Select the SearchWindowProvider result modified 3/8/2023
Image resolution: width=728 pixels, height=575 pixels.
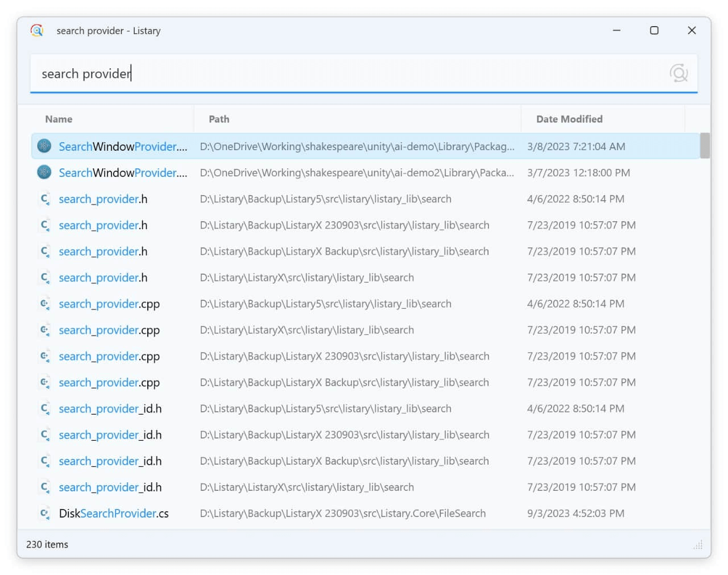(123, 146)
